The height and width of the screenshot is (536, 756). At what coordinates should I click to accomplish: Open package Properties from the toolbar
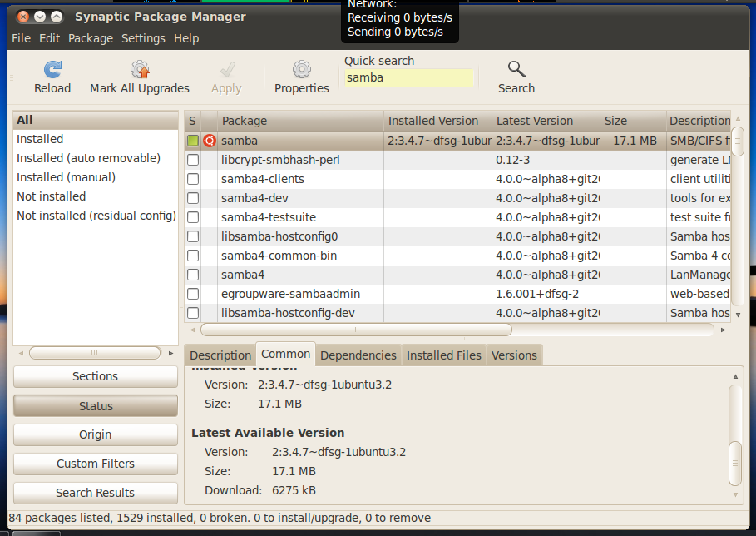tap(302, 70)
